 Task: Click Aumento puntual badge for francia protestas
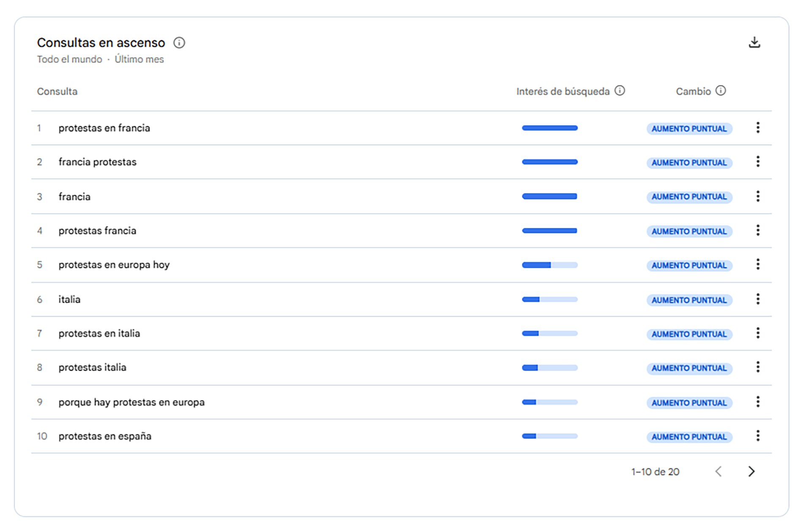point(689,163)
